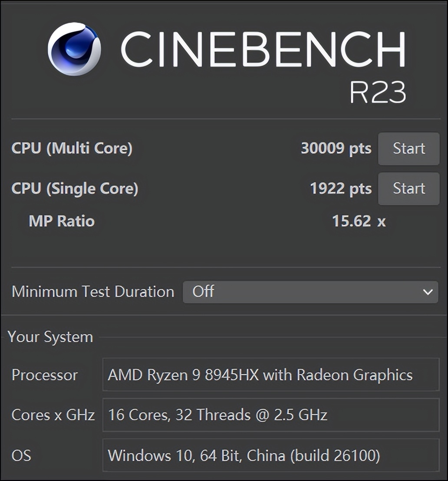Viewport: 448px width, 481px height.
Task: Click the CPU (Single Core) label
Action: (75, 188)
